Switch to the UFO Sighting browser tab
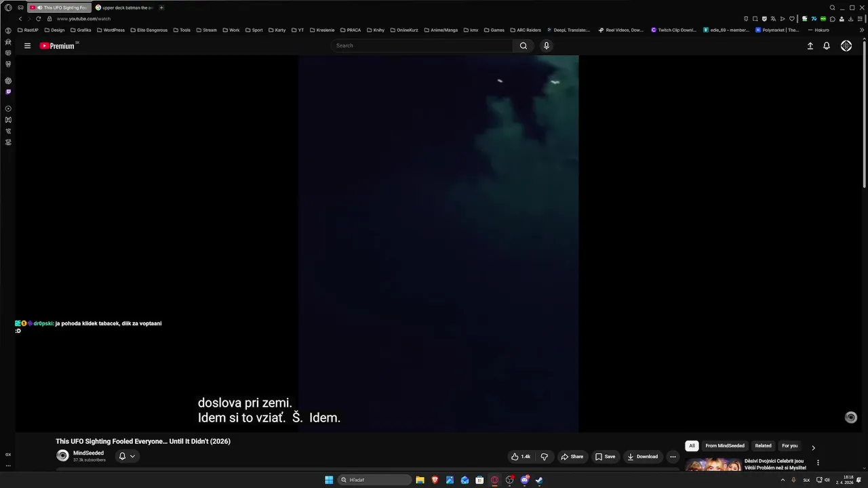 (x=59, y=7)
